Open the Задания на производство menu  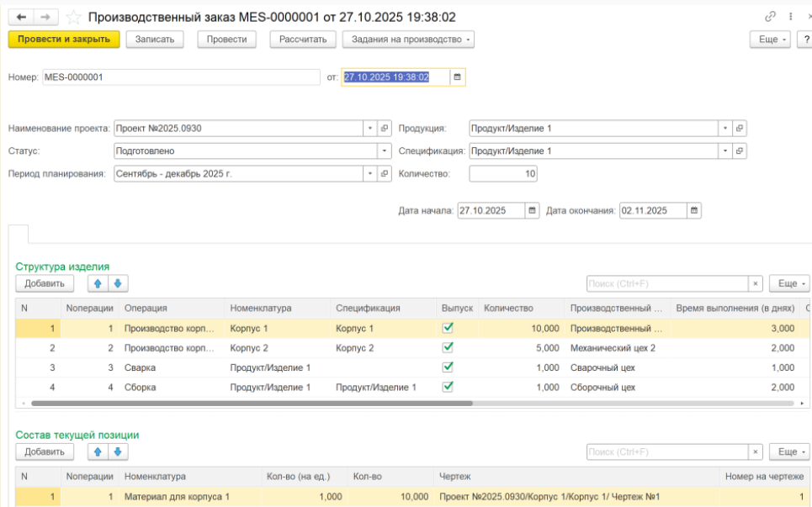(x=408, y=40)
